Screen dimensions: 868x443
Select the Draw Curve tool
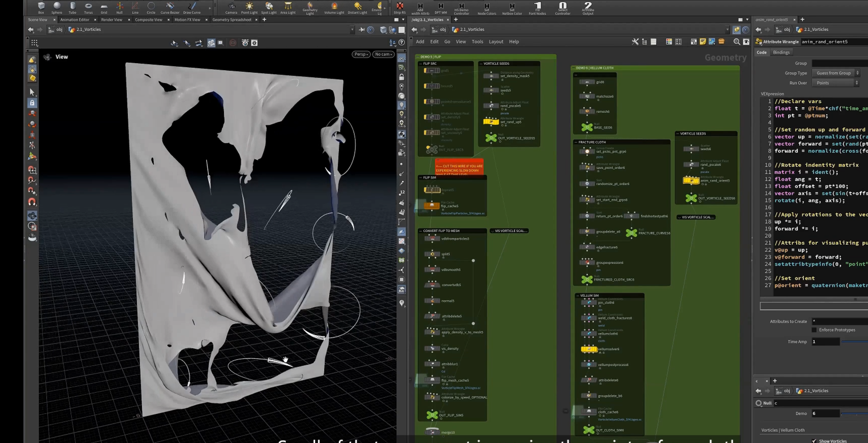[192, 8]
